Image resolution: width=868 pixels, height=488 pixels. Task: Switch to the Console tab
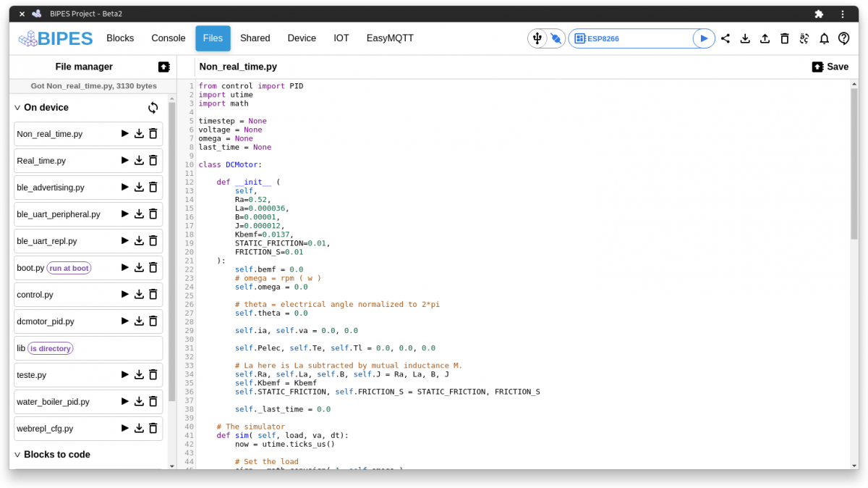tap(168, 38)
